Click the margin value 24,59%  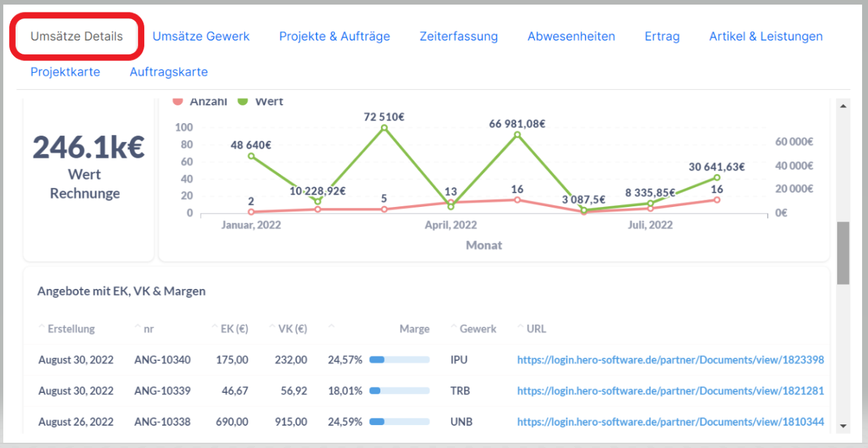tap(345, 422)
